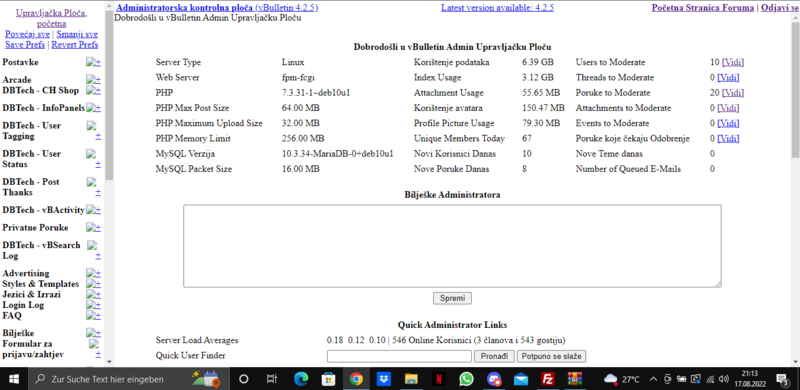Image resolution: width=800 pixels, height=390 pixels.
Task: Click the Pronađi button
Action: tap(494, 356)
